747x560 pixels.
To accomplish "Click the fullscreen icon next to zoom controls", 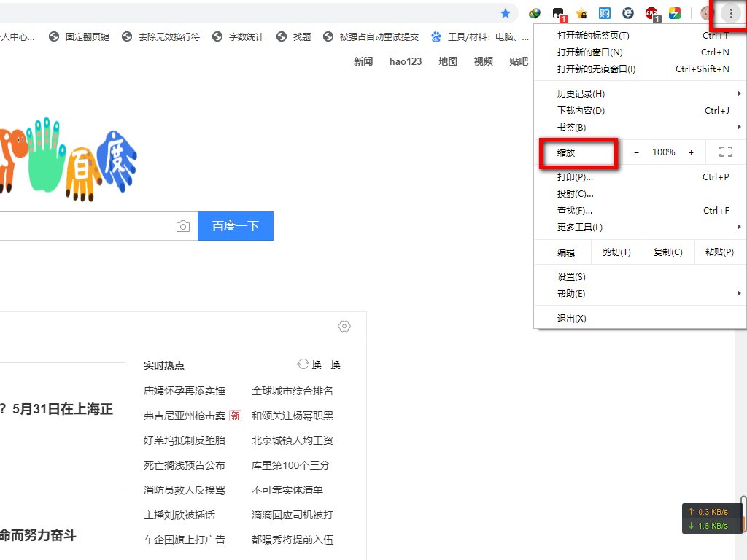I will (725, 152).
